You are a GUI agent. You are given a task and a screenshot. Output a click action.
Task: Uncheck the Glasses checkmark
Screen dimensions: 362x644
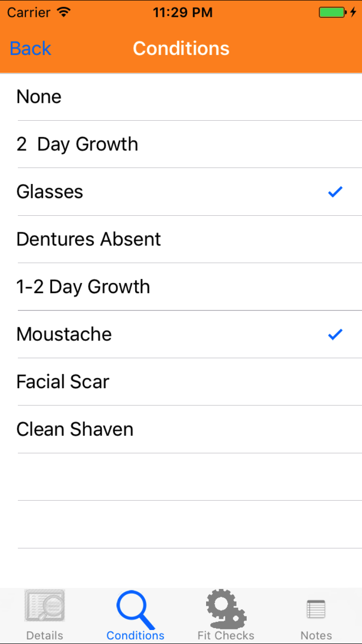pos(335,192)
